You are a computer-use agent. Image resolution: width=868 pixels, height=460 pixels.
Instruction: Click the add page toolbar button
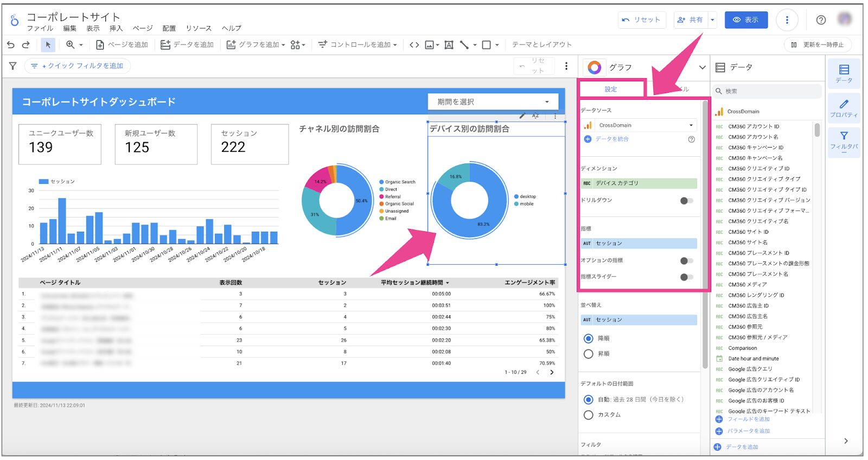point(122,44)
